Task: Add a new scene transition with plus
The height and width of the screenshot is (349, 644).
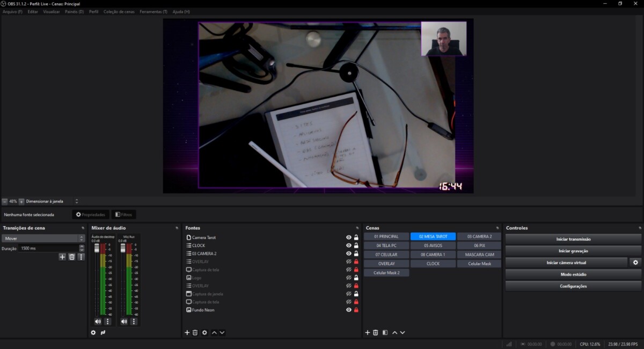Action: [x=62, y=257]
